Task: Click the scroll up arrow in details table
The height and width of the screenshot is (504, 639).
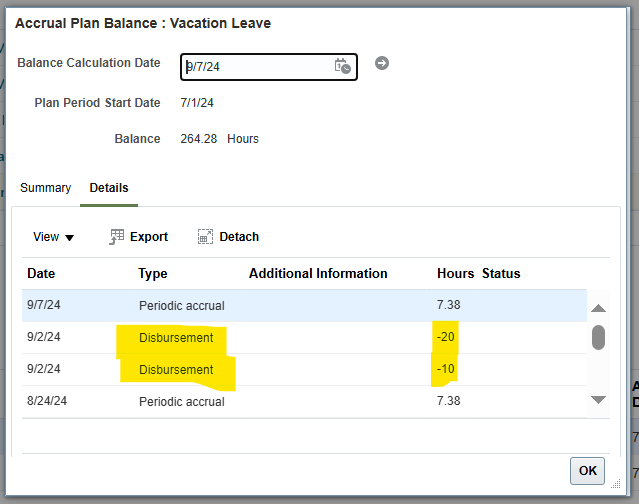Action: [x=598, y=308]
